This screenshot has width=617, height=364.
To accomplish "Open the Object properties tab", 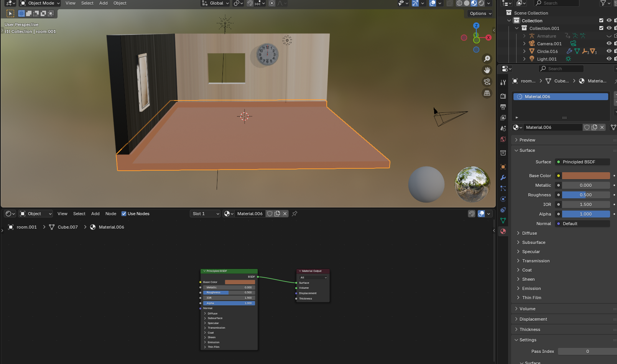I will 503,167.
